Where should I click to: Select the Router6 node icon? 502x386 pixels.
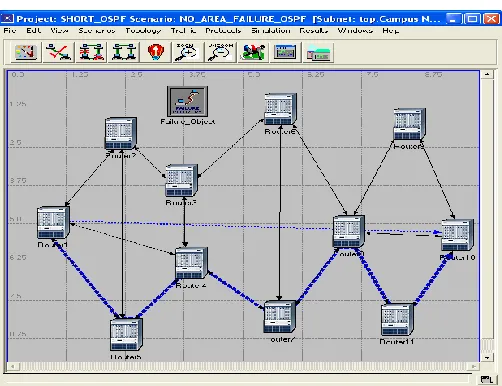tap(280, 109)
